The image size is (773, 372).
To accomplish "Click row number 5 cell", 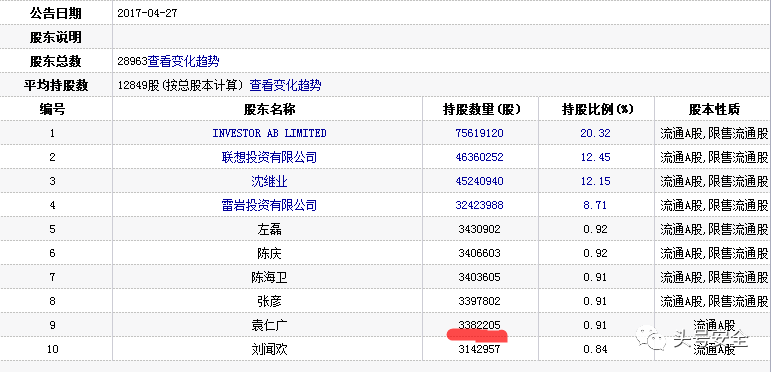I will click(56, 229).
